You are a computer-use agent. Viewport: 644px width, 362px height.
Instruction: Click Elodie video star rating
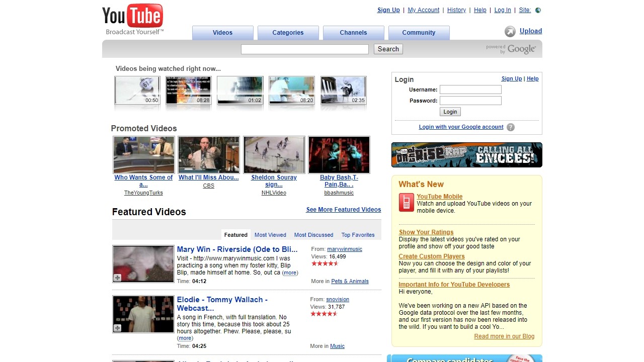click(324, 314)
